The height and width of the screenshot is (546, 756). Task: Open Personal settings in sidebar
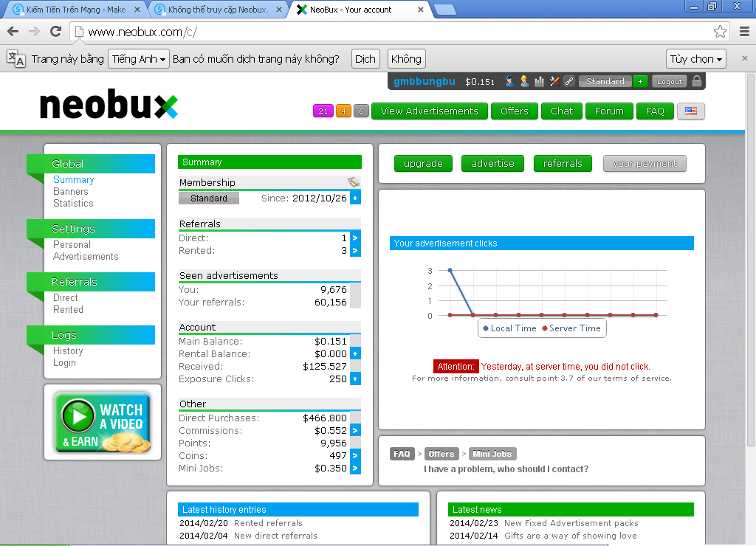[72, 244]
